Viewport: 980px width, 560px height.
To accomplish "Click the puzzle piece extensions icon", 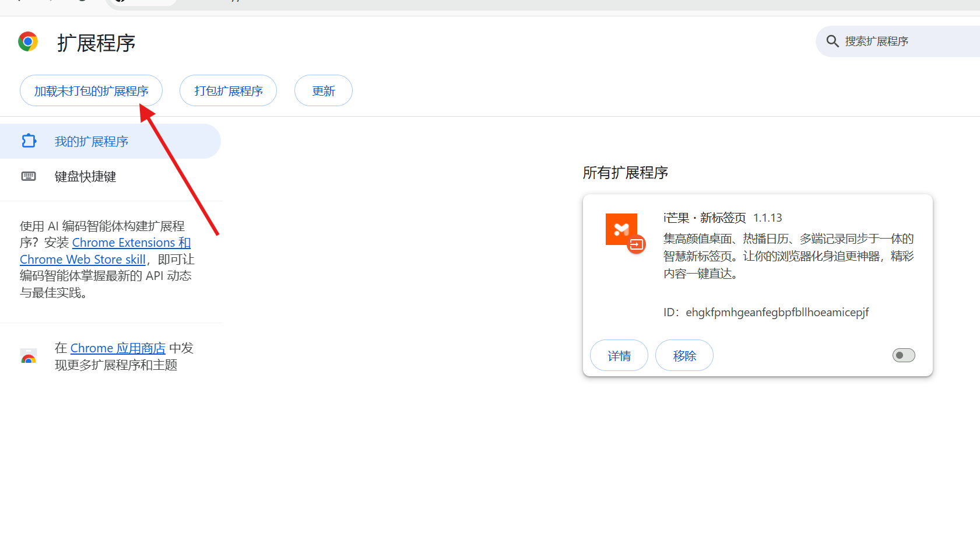I will click(x=29, y=141).
